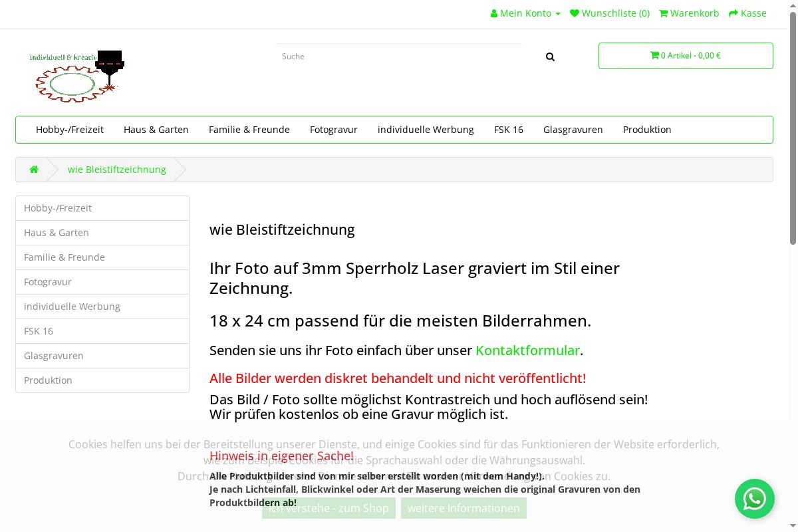Viewport: 798px width, 532px height.
Task: Open the Kontaktformular link
Action: click(x=527, y=350)
